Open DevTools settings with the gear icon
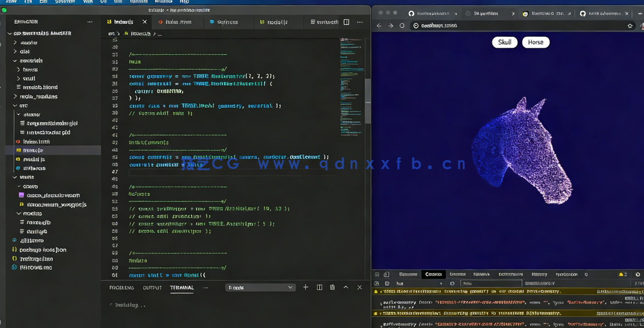This screenshot has height=328, width=644. pos(637,274)
